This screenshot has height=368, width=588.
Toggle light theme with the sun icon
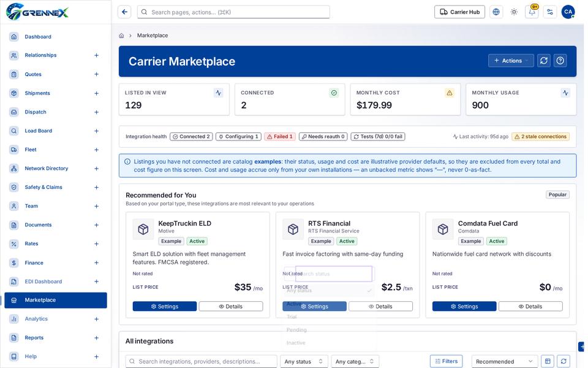514,12
